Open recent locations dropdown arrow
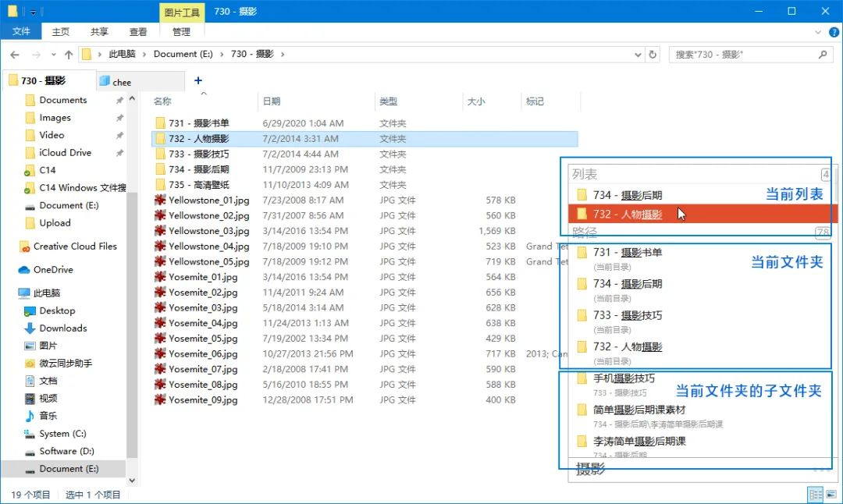This screenshot has height=504, width=843. point(53,55)
